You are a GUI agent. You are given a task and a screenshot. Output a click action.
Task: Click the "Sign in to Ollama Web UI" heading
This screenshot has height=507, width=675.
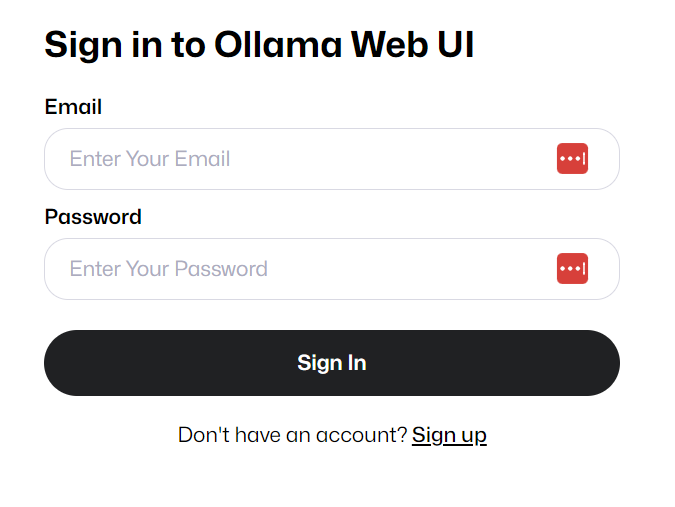pos(259,45)
